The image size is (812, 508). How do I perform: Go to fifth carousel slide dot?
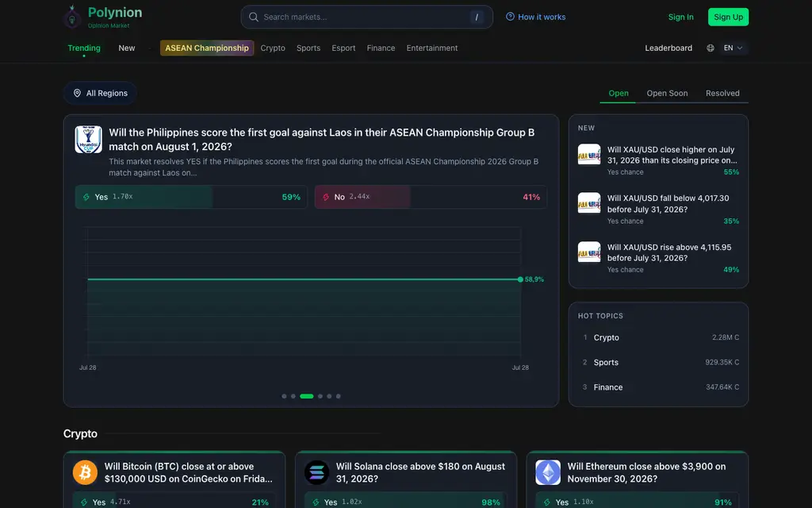click(x=329, y=396)
